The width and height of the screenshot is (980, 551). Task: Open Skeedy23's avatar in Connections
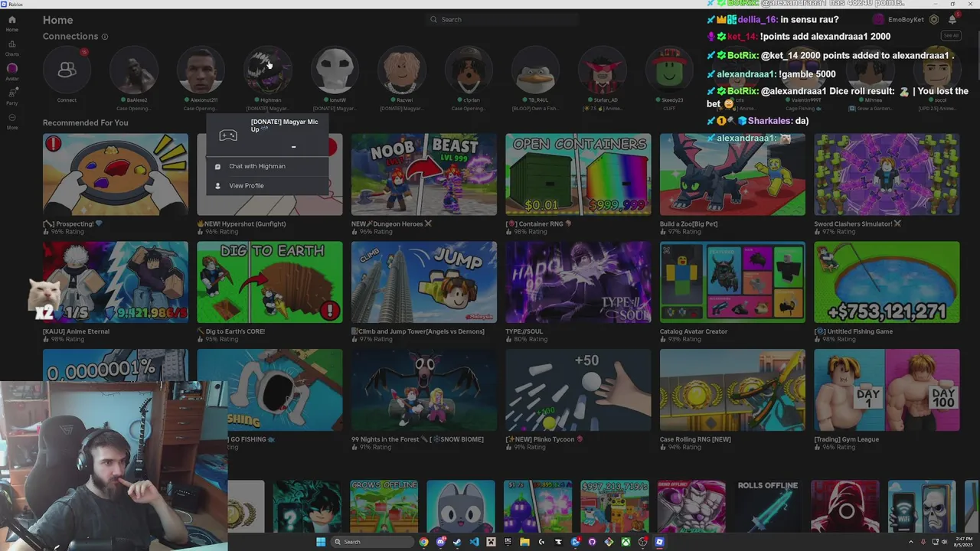coord(669,70)
